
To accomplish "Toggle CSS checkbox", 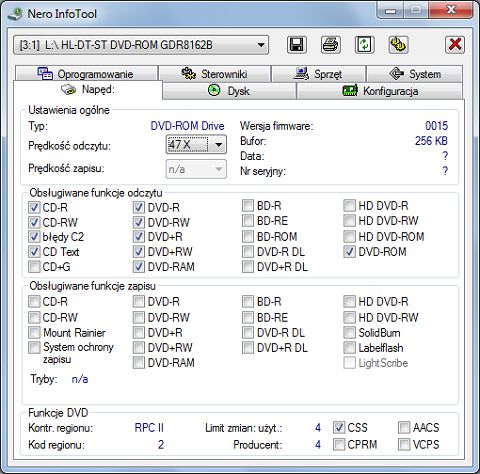I will [339, 428].
